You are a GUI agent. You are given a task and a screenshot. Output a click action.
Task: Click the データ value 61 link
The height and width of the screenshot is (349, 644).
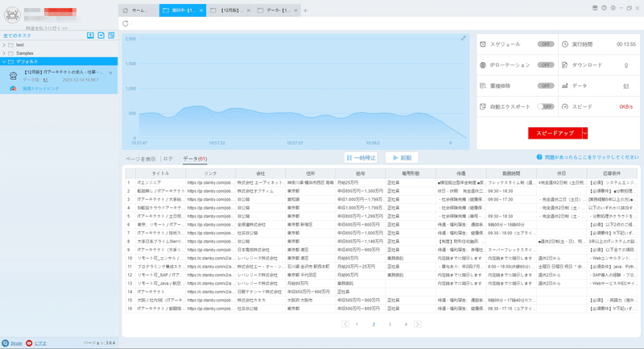coord(626,86)
